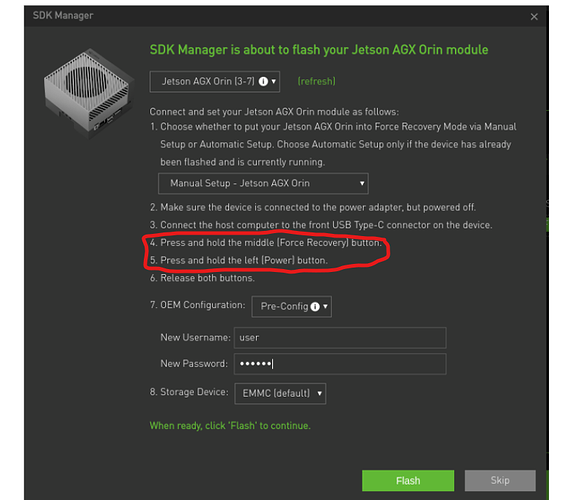This screenshot has width=564, height=500.
Task: Open the Manual Setup - Jetson AGX Orin dropdown
Action: point(263,183)
